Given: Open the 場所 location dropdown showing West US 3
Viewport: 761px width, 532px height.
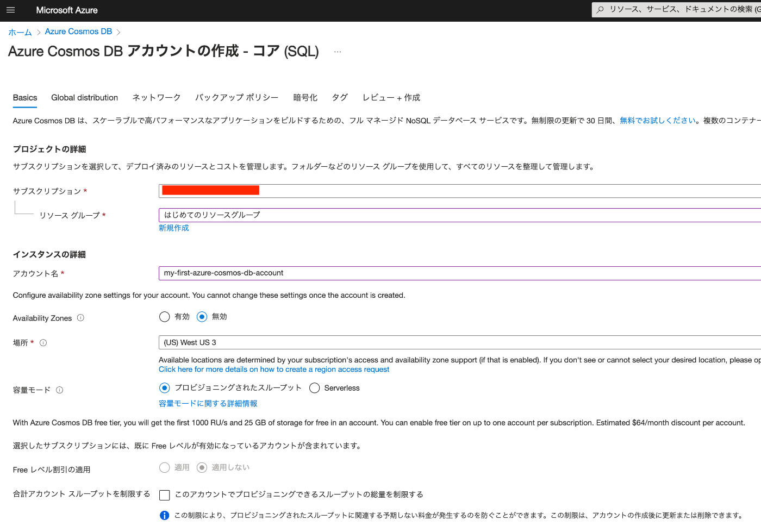Looking at the screenshot, I should [x=460, y=342].
